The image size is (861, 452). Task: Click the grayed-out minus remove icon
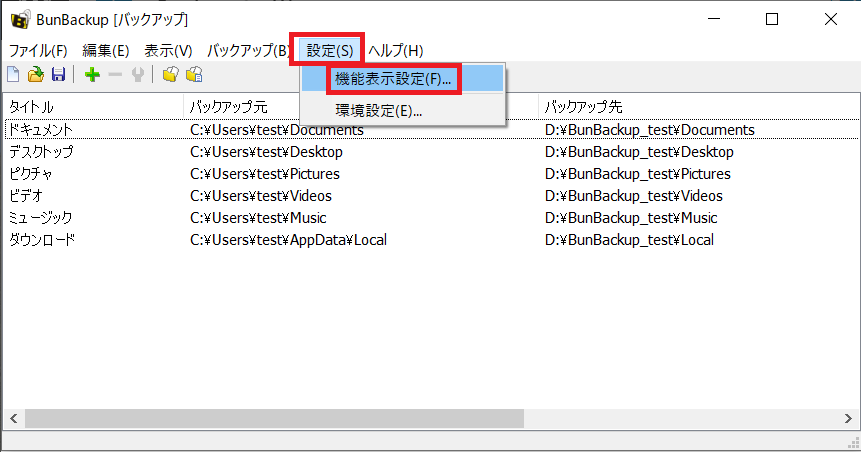click(x=115, y=75)
